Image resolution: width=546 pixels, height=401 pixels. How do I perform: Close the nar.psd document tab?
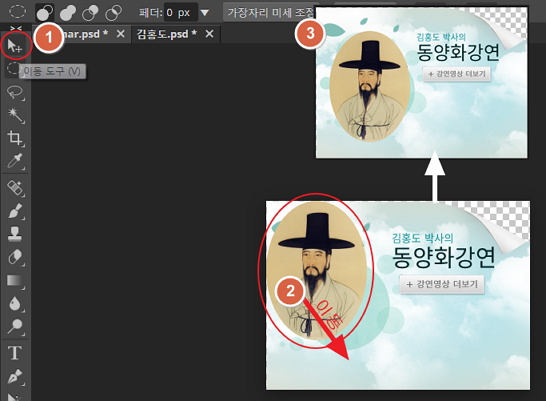click(120, 34)
